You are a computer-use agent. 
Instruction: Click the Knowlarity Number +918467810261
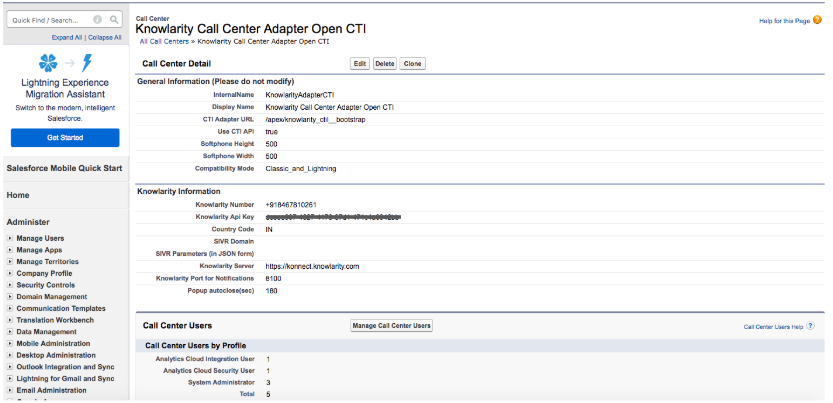tap(292, 204)
